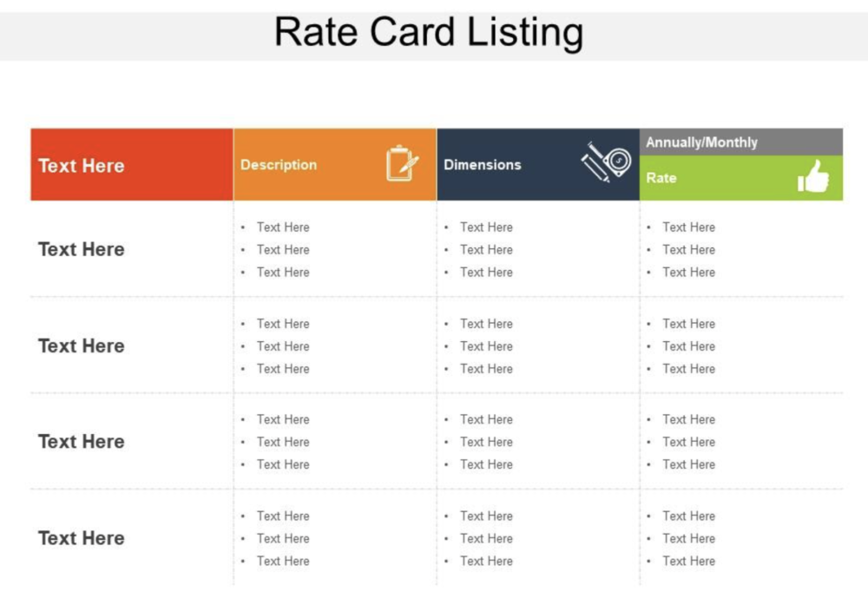
Task: Click middle Dimensions bullet in the third row
Action: (x=486, y=442)
